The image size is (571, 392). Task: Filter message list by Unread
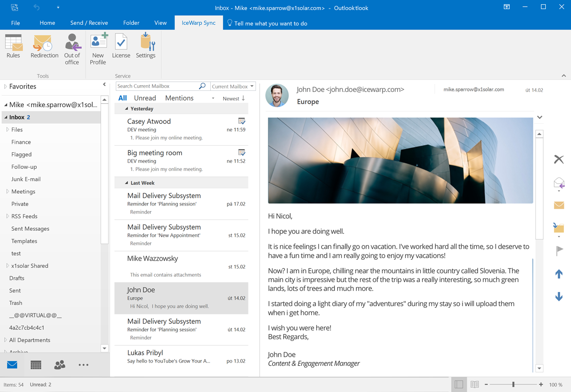point(145,98)
